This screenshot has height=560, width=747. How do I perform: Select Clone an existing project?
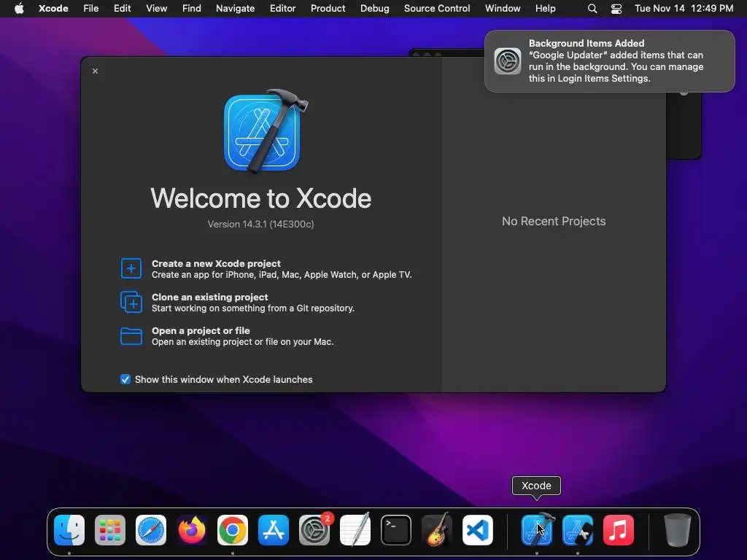tap(237, 302)
